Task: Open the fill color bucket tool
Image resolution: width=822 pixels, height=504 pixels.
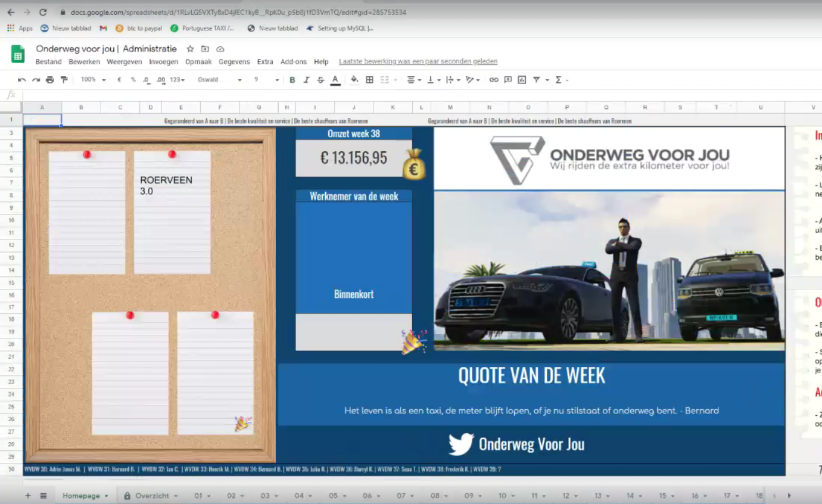Action: (x=354, y=80)
